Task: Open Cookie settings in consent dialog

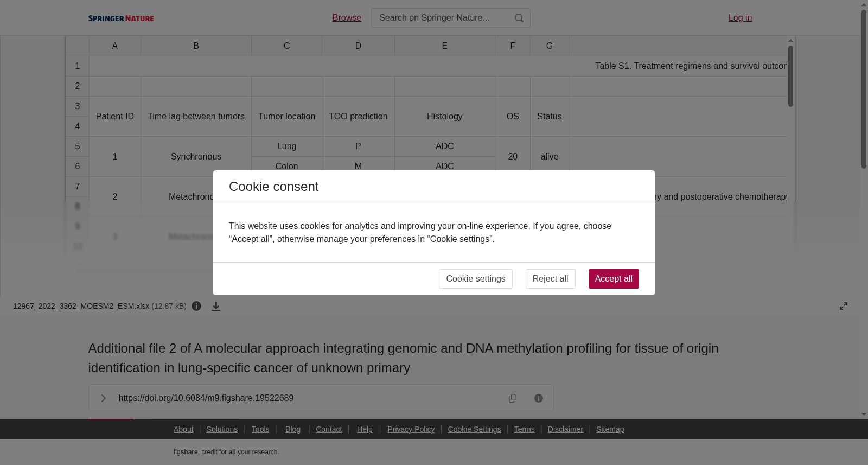Action: pyautogui.click(x=476, y=279)
